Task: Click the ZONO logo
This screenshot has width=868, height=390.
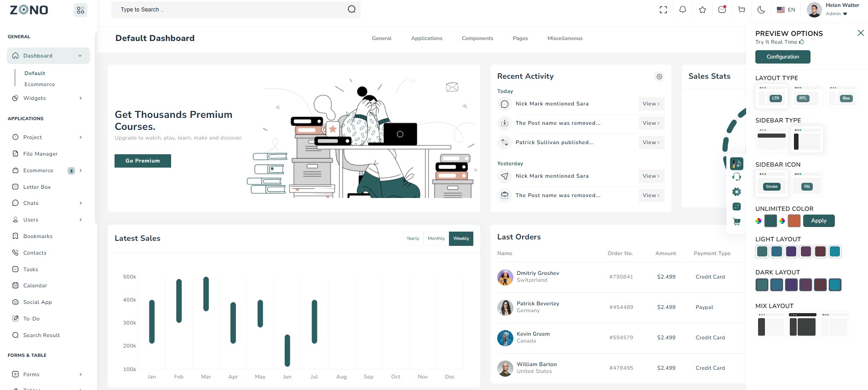Action: (x=29, y=10)
